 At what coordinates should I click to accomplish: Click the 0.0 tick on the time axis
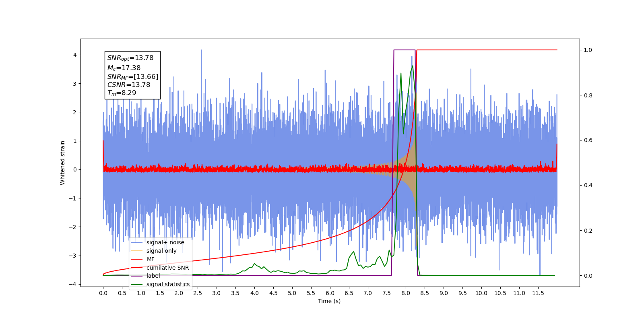click(103, 293)
